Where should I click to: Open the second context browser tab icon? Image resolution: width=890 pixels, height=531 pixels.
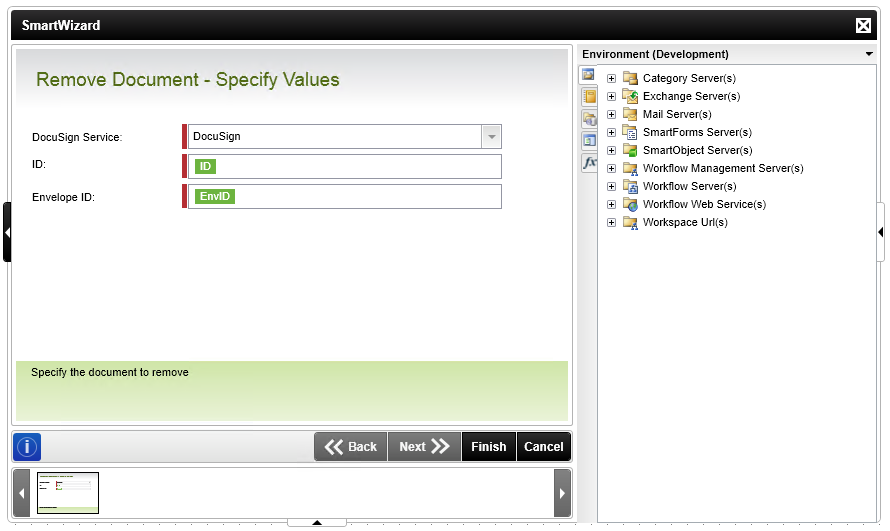(x=590, y=96)
